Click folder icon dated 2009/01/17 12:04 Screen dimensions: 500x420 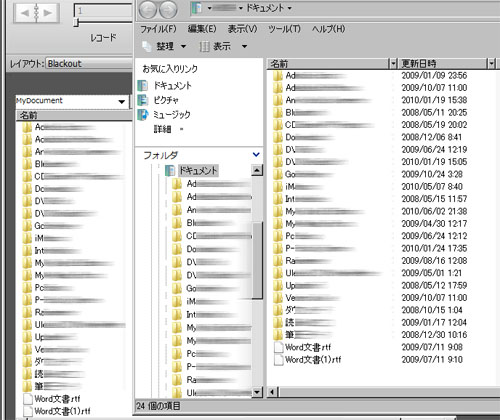click(278, 322)
